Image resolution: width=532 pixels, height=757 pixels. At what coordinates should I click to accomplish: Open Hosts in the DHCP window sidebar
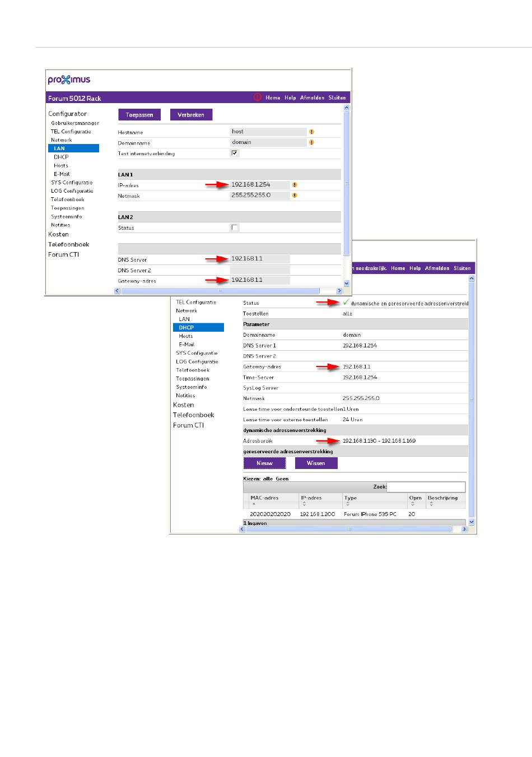click(x=186, y=336)
